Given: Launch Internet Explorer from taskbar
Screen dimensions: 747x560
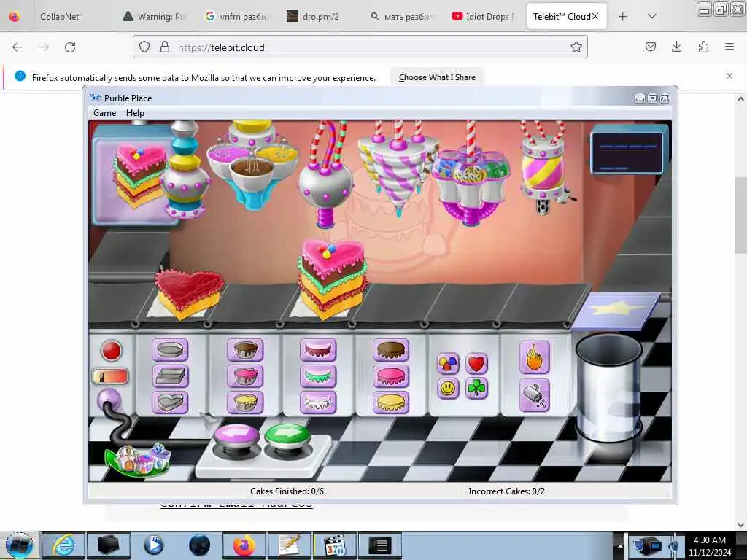Looking at the screenshot, I should pos(63,545).
